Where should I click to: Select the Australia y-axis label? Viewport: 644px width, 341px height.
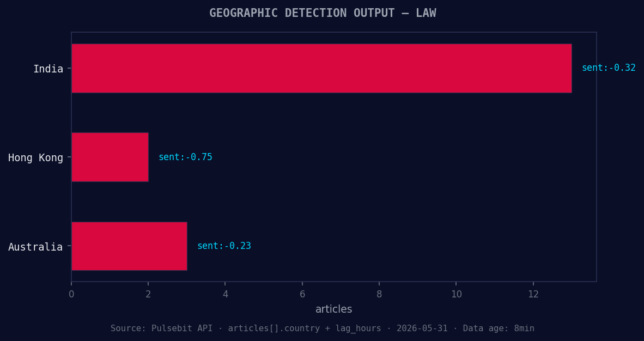coord(36,247)
